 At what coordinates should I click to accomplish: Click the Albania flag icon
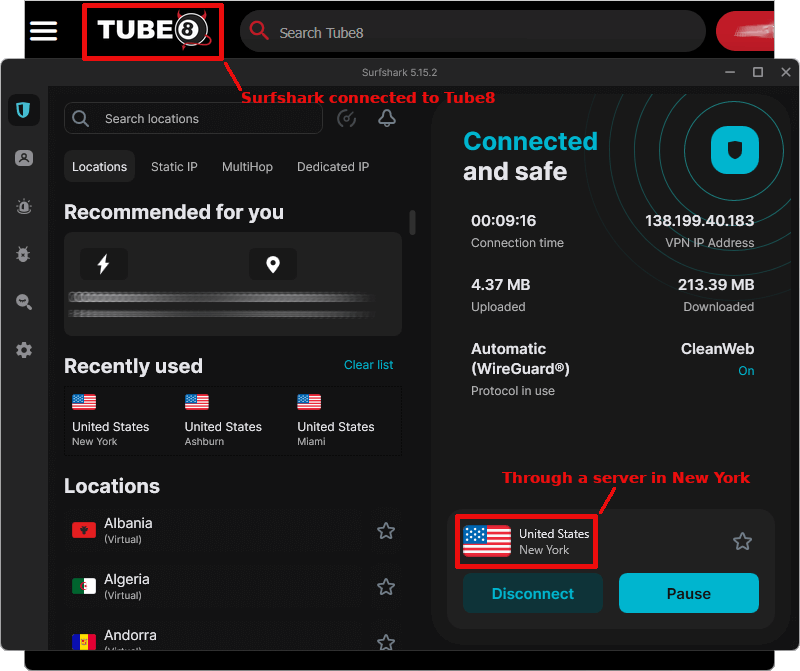(x=84, y=531)
